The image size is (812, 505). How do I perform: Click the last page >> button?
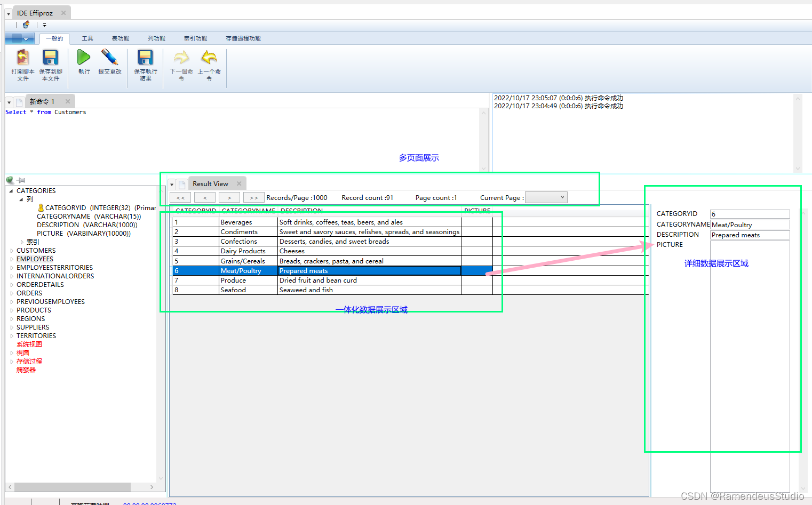(x=254, y=198)
